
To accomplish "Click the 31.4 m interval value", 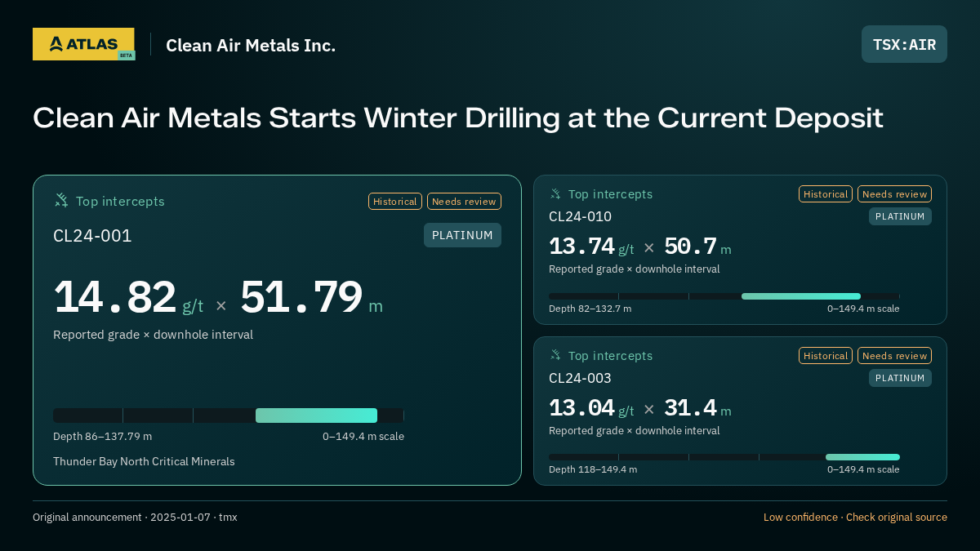I will [x=697, y=408].
